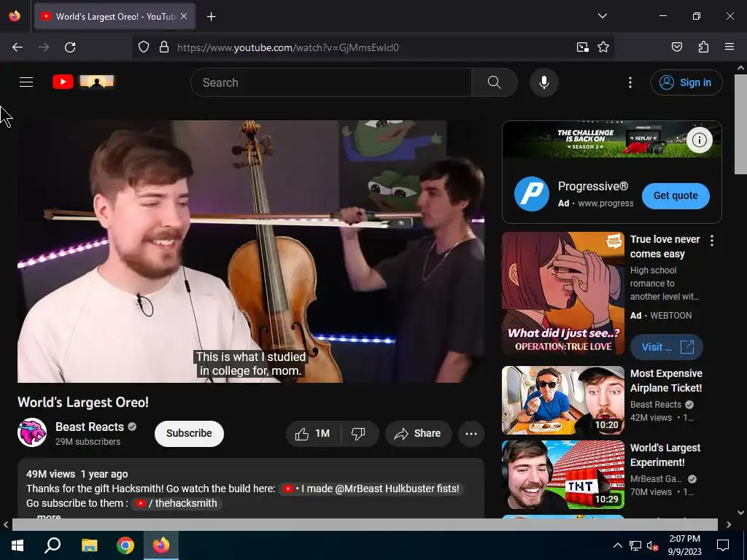Open Windows taskbar search
The width and height of the screenshot is (747, 560).
(x=53, y=545)
